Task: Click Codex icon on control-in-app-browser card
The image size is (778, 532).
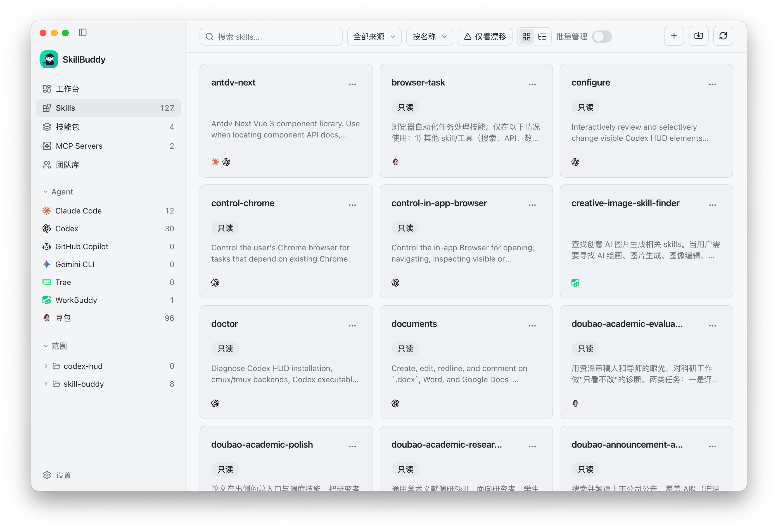Action: click(395, 283)
